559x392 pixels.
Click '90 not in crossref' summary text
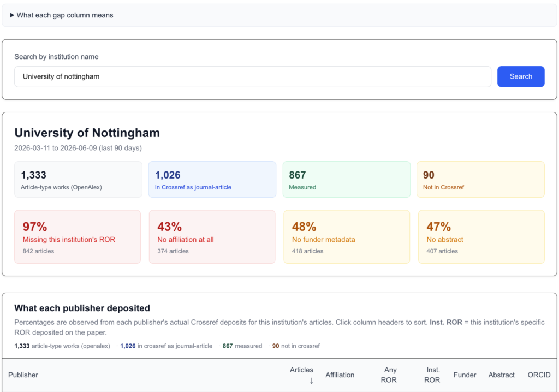click(x=296, y=346)
